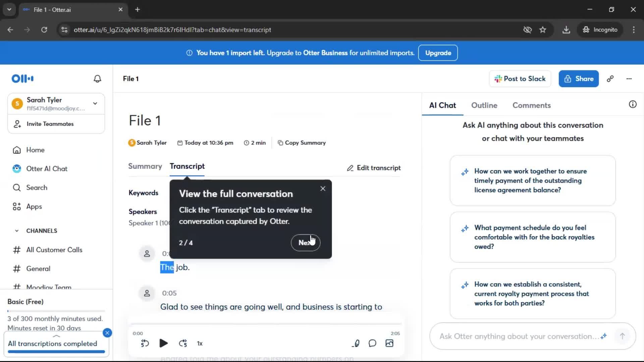Click the speaker avatar beside The job
Image resolution: width=644 pixels, height=362 pixels.
click(x=147, y=254)
